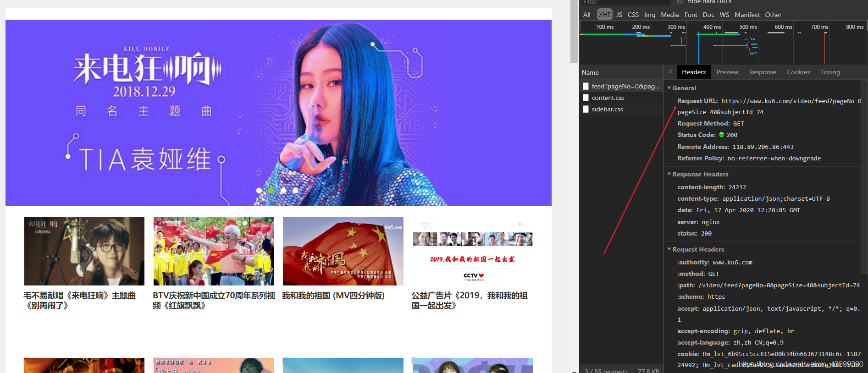Close the request details panel
Image resolution: width=868 pixels, height=373 pixels.
[x=670, y=72]
